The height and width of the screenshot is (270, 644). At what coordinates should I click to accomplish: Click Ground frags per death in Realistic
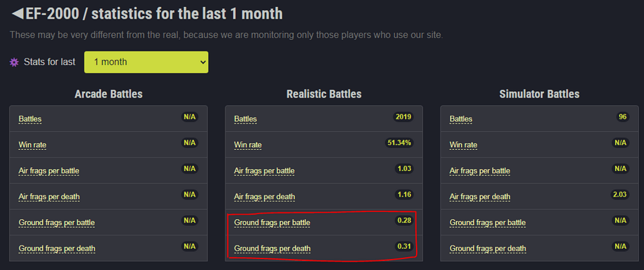272,248
